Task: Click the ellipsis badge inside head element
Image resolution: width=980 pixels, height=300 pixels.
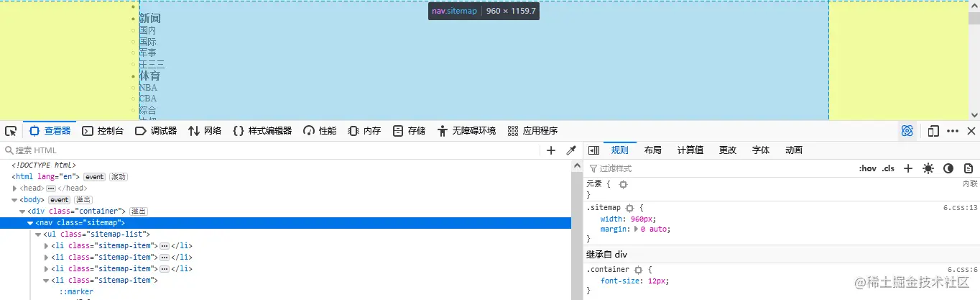Action: (51, 188)
